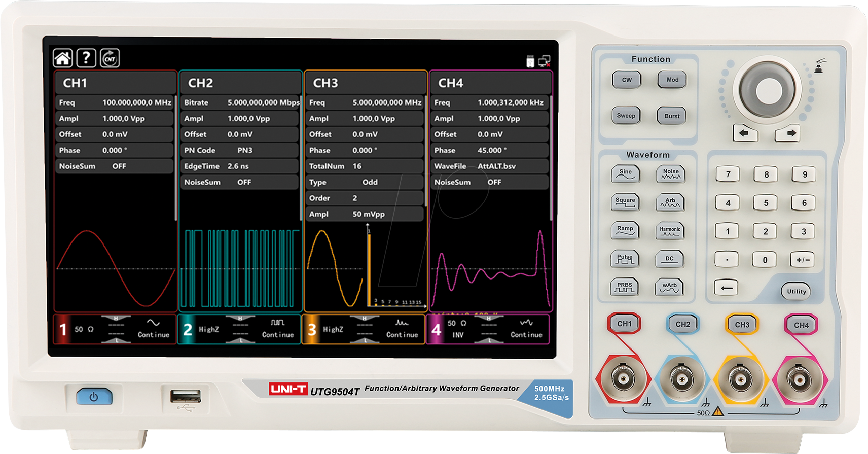Screen dimensions: 868x454
Task: Push the +/- sign key
Action: coord(803,260)
